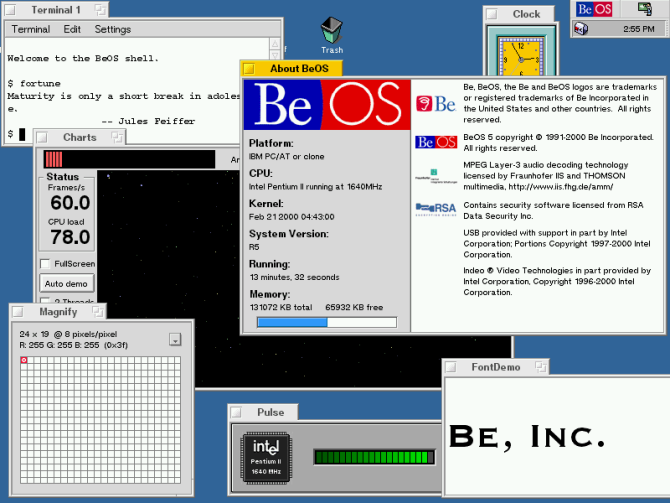Click 'Welcome to the BeOS shell.' line
This screenshot has height=503, width=670.
point(83,58)
